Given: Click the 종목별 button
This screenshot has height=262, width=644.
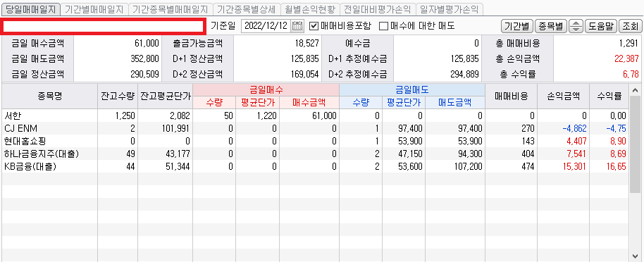Looking at the screenshot, I should click(551, 26).
